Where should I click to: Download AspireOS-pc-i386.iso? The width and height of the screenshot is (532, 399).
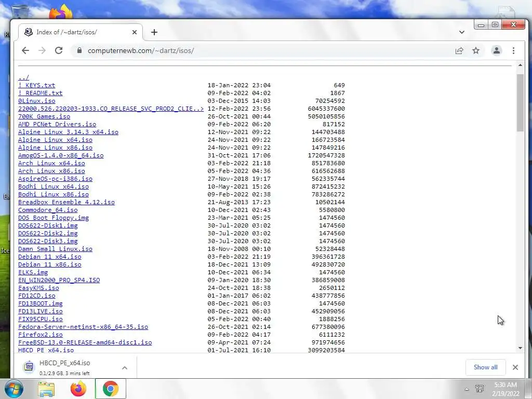(55, 179)
